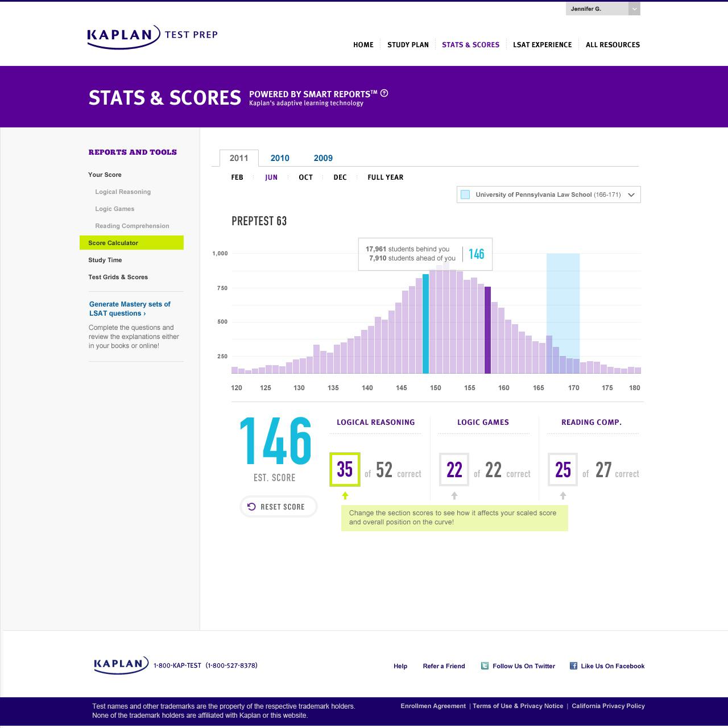Open Reading Comprehension report in sidebar

tap(132, 226)
